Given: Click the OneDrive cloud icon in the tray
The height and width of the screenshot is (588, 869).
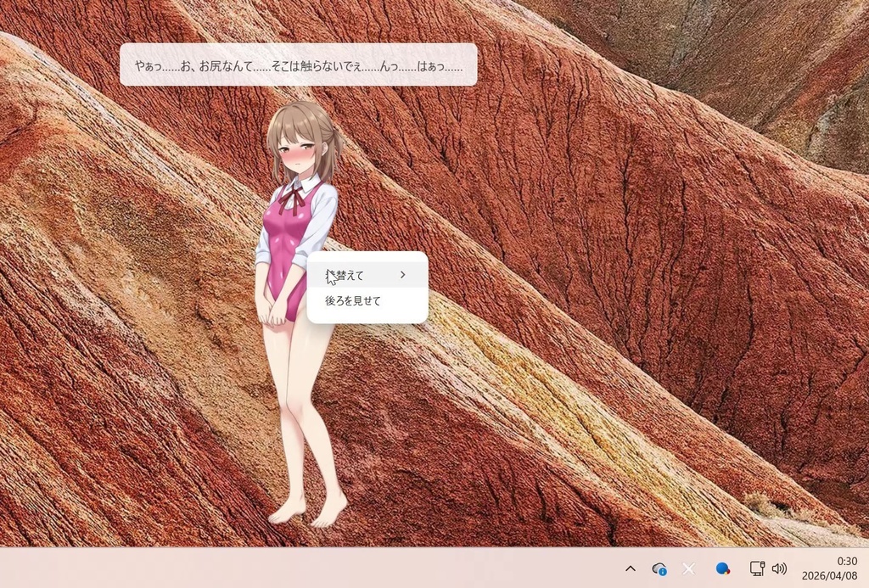Looking at the screenshot, I should (659, 568).
